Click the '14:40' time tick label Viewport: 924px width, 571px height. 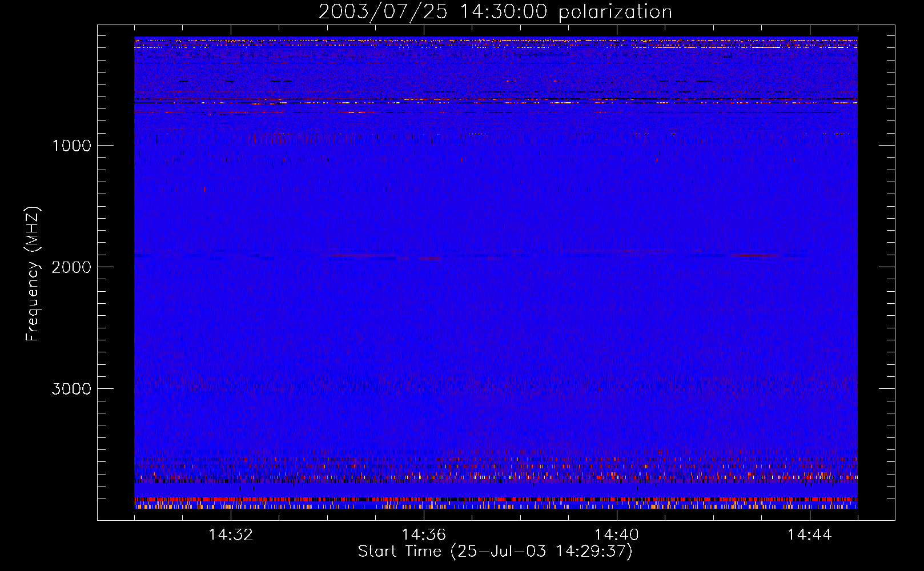coord(617,535)
